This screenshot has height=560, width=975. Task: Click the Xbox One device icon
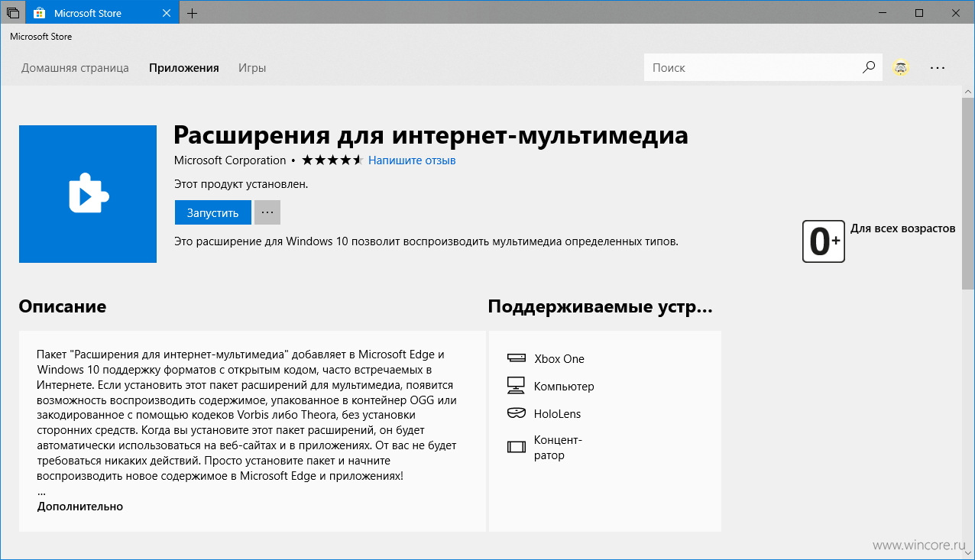click(x=517, y=359)
